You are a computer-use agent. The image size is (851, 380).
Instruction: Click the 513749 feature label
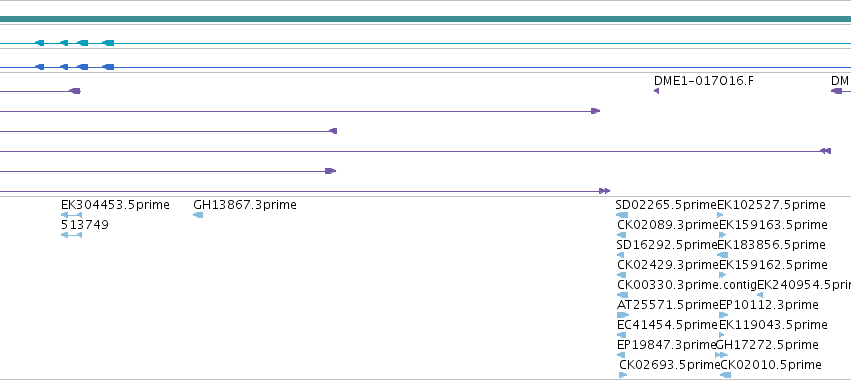85,225
